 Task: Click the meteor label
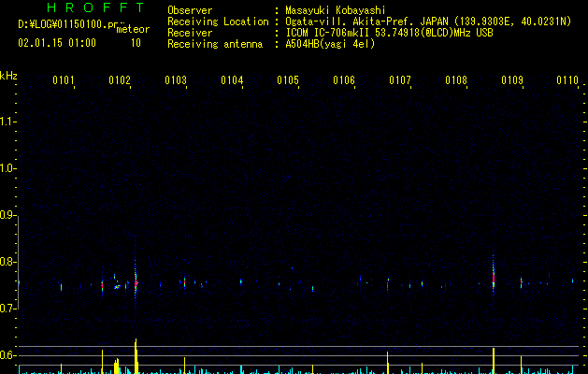pos(133,29)
